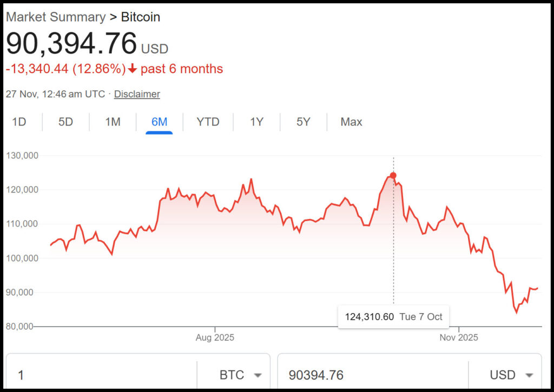Switch to the 5D range tab
Screen dimensions: 554x392
pos(65,122)
